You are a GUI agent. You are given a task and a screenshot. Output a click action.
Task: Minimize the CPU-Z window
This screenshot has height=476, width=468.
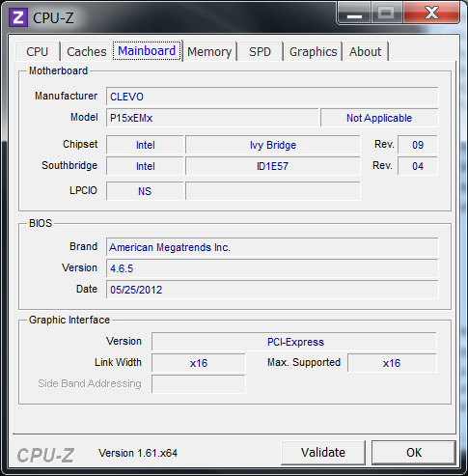[354, 14]
